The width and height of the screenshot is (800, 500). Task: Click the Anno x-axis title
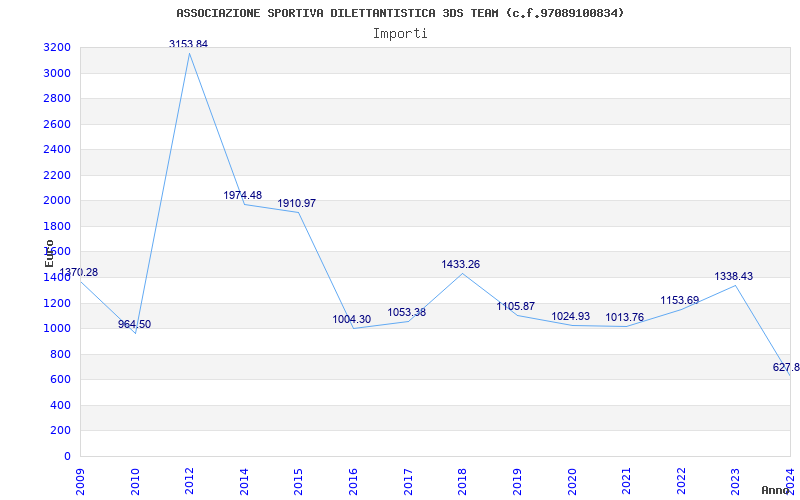tap(775, 491)
